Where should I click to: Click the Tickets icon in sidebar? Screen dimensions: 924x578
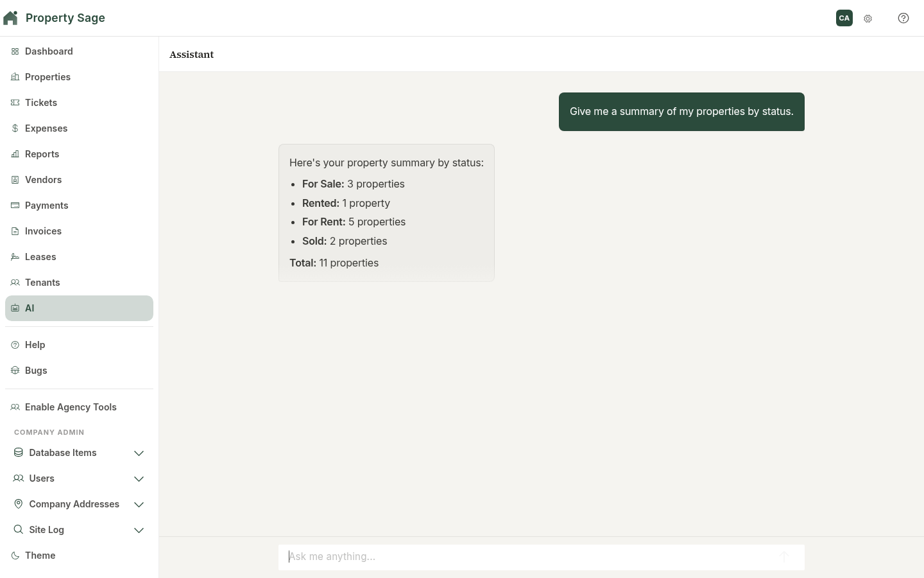[x=15, y=103]
